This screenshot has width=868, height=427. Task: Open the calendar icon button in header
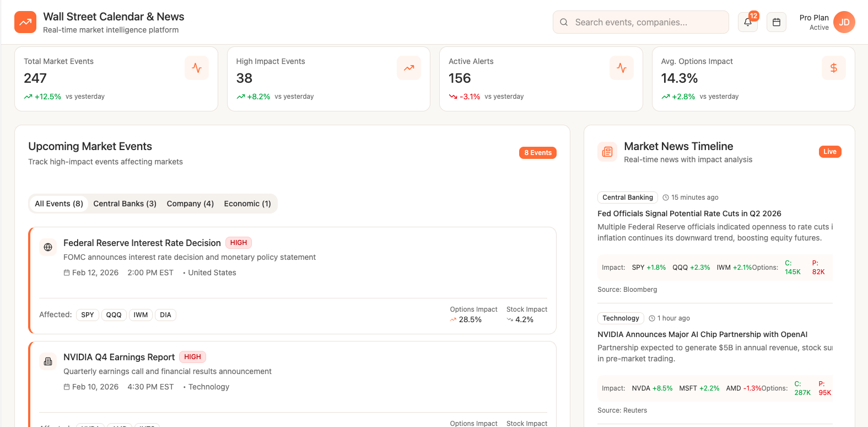point(777,22)
